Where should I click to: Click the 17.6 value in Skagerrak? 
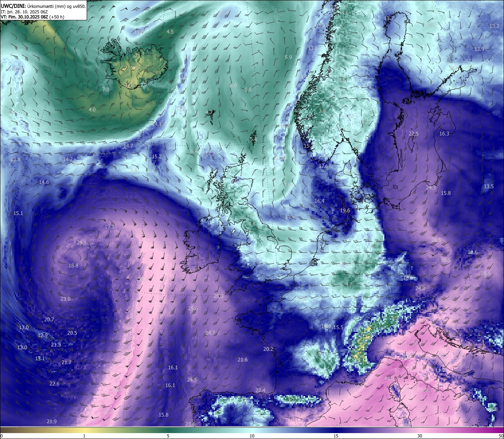pyautogui.click(x=323, y=167)
